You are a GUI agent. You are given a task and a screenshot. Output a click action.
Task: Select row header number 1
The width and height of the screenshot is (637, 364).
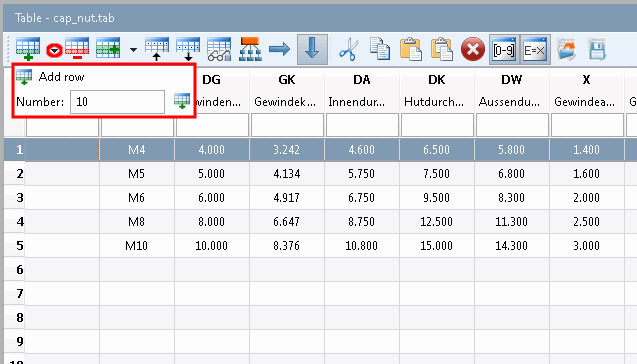point(15,150)
